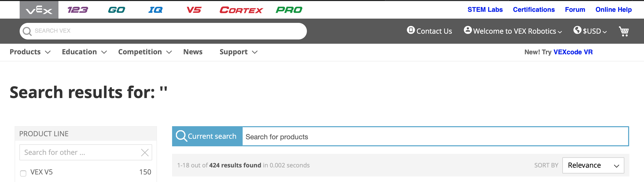Open the Relevance sort dropdown
This screenshot has width=644, height=182.
[x=593, y=165]
